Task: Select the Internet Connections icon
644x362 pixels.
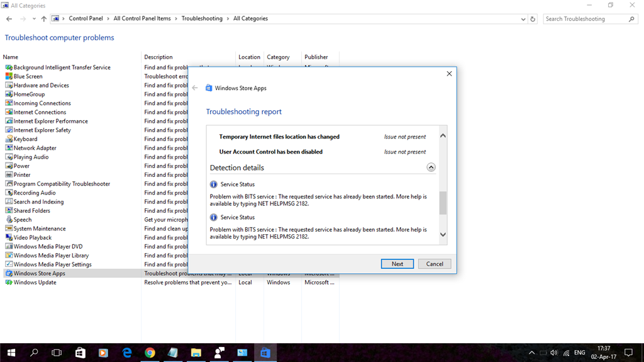Action: point(9,112)
